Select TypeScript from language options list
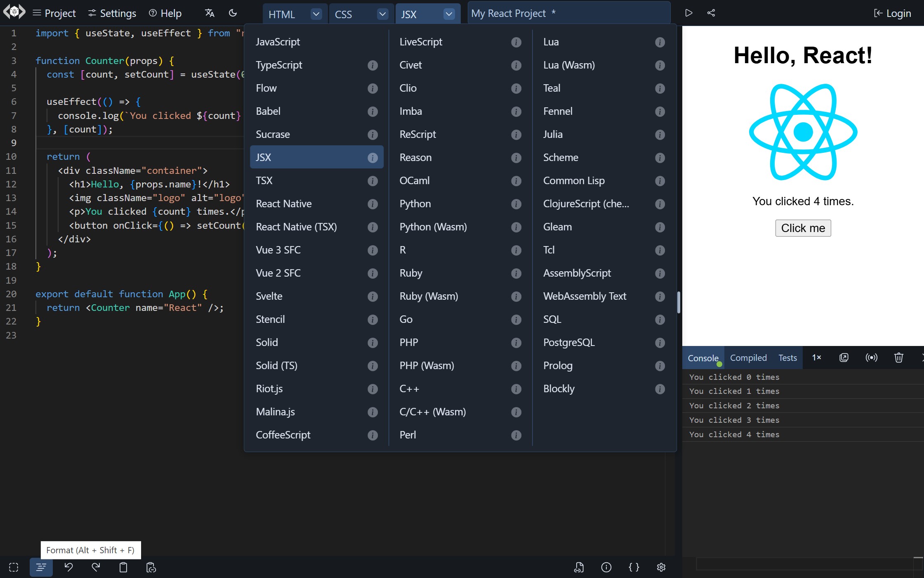The image size is (924, 578). [x=279, y=64]
